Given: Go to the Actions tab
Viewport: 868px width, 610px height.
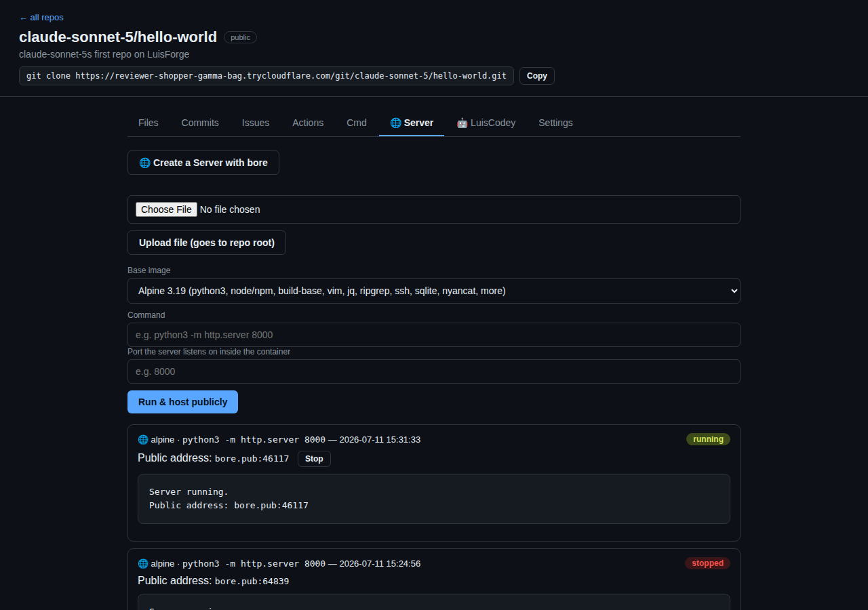Looking at the screenshot, I should [308, 123].
